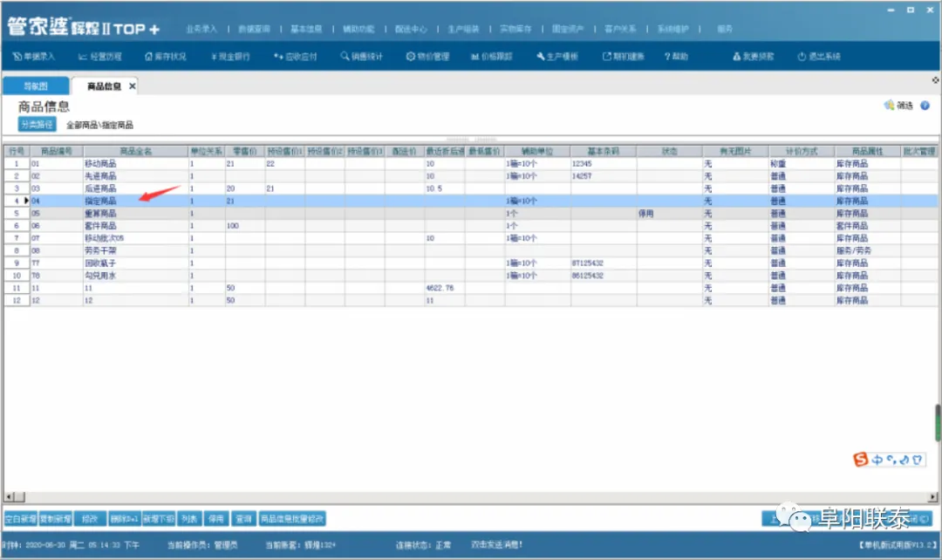Viewport: 942px width, 560px height.
Task: Select row 勾兑用水
Action: pyautogui.click(x=471, y=276)
